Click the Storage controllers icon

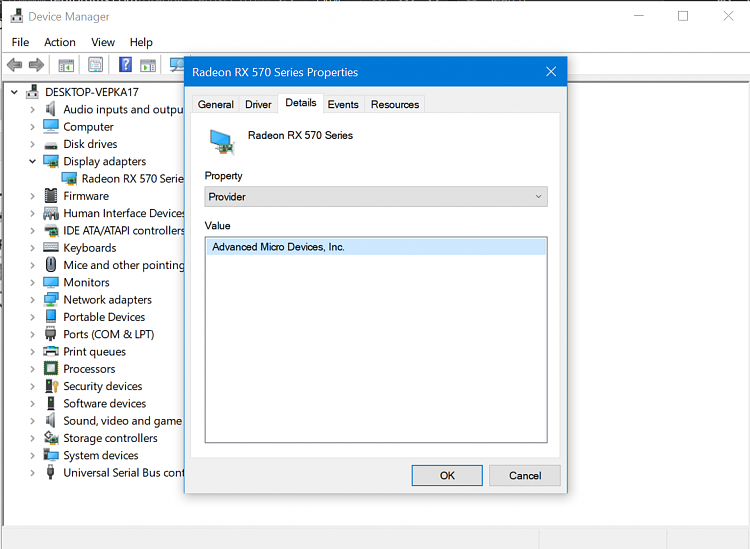click(x=51, y=437)
